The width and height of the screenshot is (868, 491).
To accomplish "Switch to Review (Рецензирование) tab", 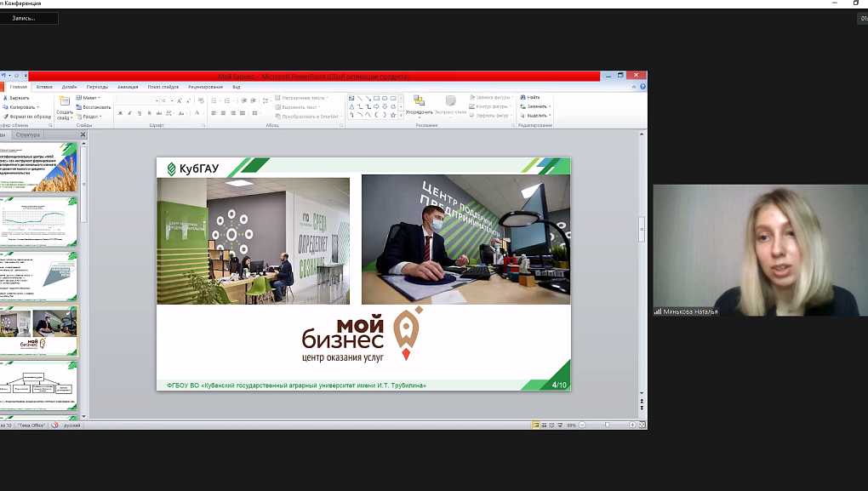I will [205, 87].
